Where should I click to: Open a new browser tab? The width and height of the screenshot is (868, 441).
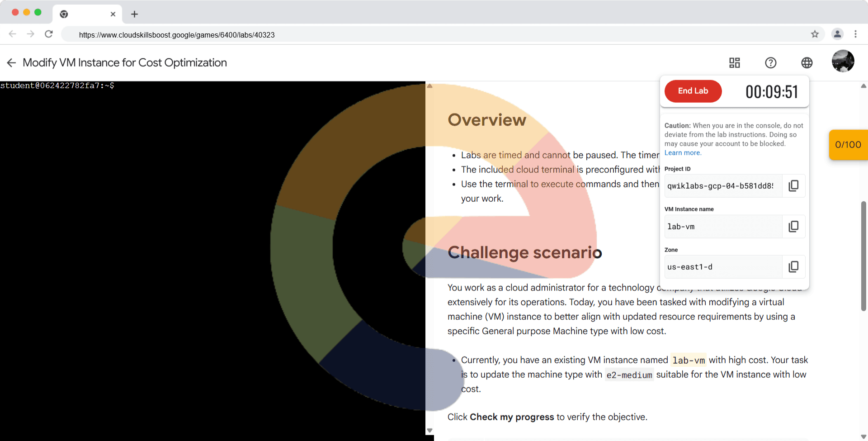tap(134, 14)
